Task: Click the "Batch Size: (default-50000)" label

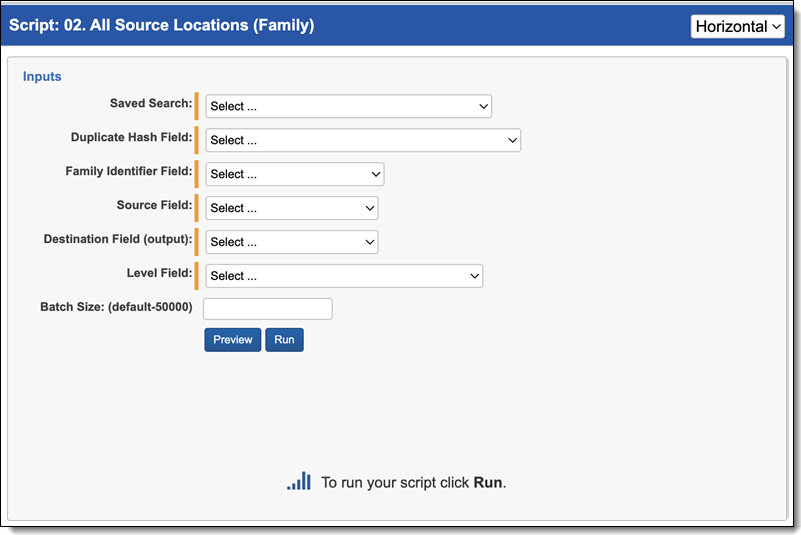Action: (x=116, y=307)
